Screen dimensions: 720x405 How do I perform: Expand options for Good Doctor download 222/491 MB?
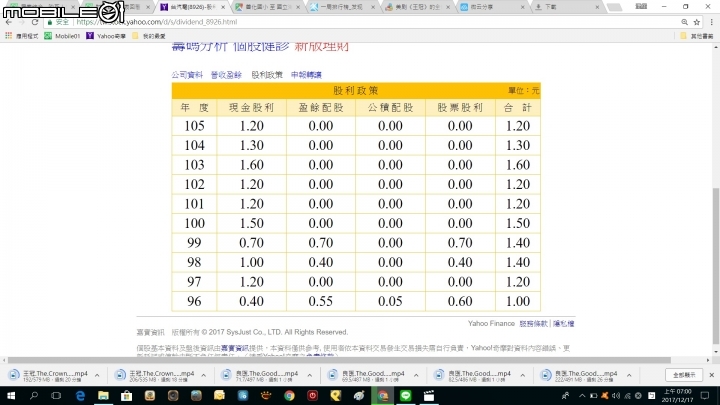pyautogui.click(x=629, y=376)
